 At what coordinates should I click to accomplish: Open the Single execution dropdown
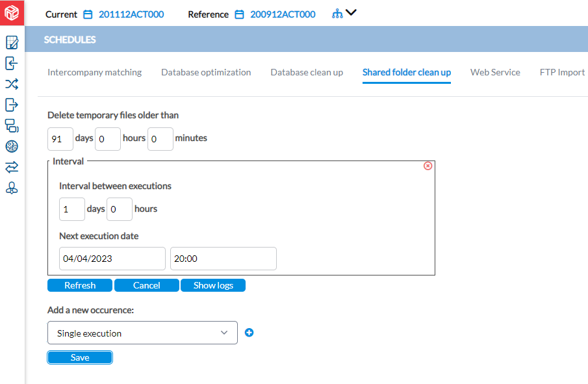coord(142,333)
